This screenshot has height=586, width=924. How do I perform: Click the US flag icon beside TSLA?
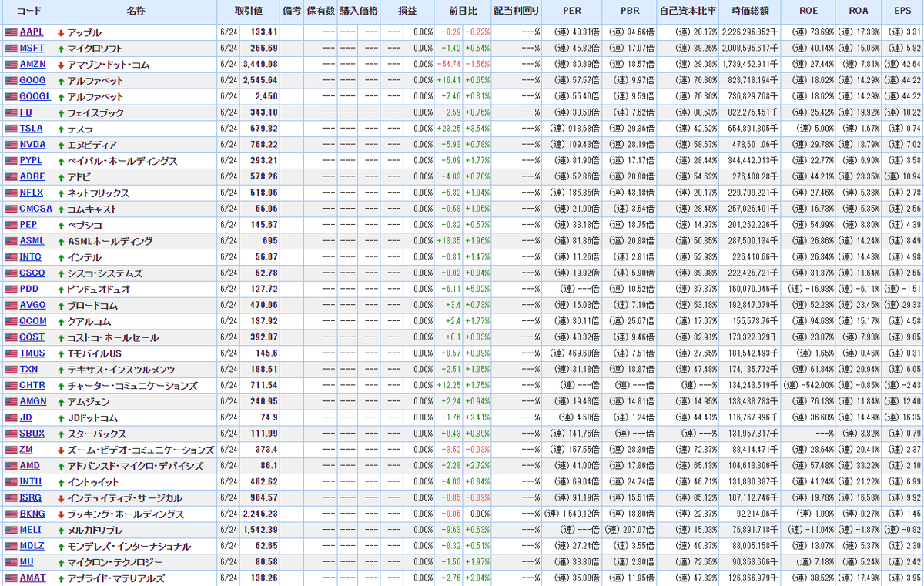[11, 129]
